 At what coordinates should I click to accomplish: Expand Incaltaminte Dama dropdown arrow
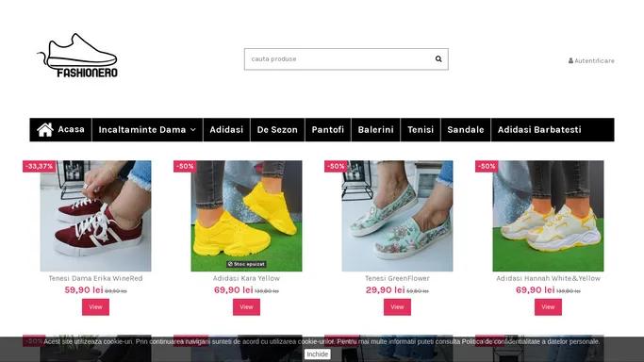193,130
